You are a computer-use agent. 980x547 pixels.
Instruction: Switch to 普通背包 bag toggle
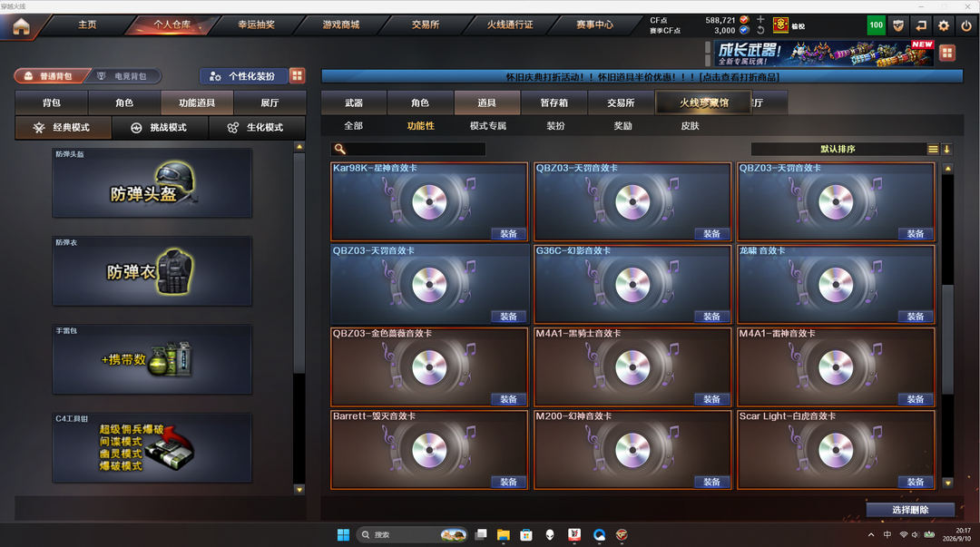50,75
